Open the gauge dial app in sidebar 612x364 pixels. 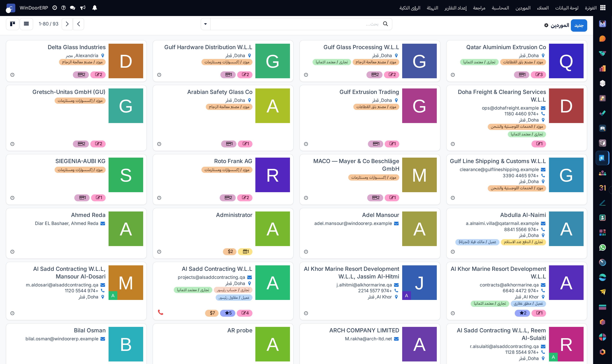coord(602,262)
